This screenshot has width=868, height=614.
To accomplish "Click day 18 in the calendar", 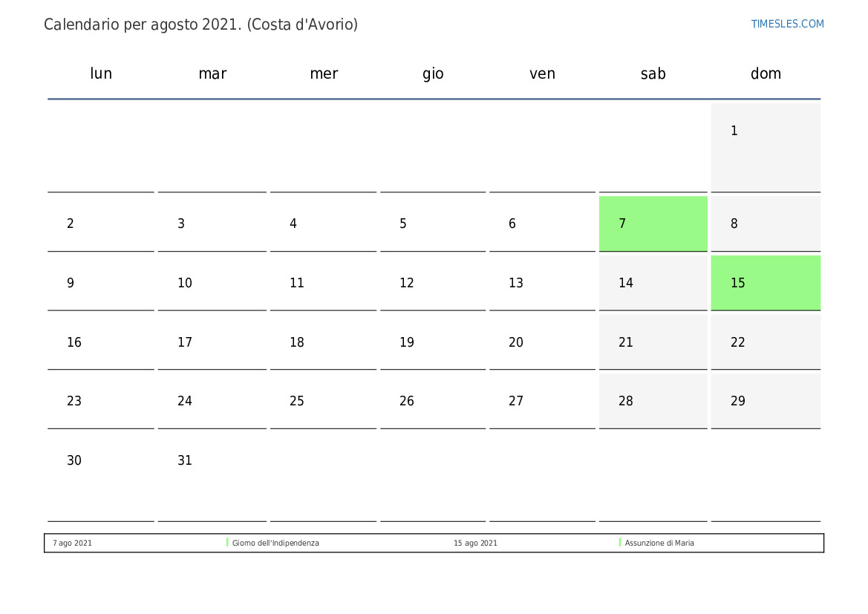I will click(x=323, y=342).
